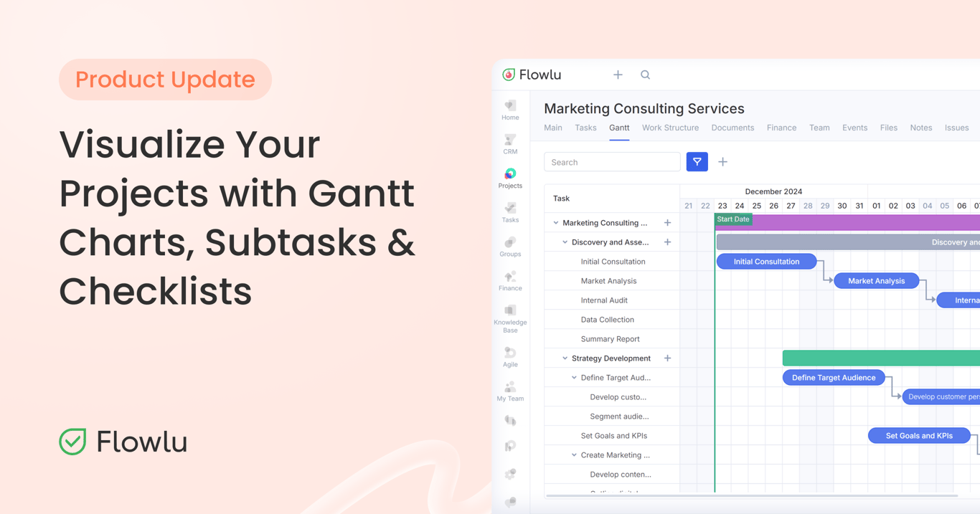Switch to the Main tab
This screenshot has width=980, height=514.
[553, 128]
